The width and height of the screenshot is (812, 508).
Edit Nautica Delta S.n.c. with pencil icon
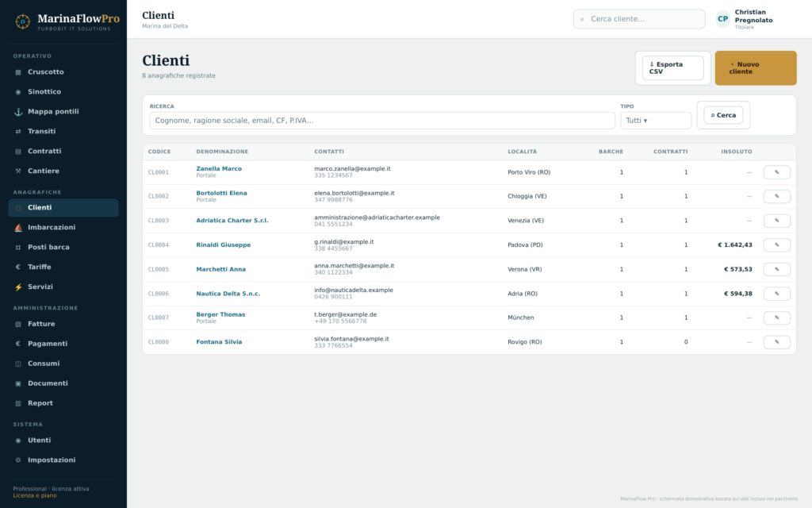tap(777, 294)
